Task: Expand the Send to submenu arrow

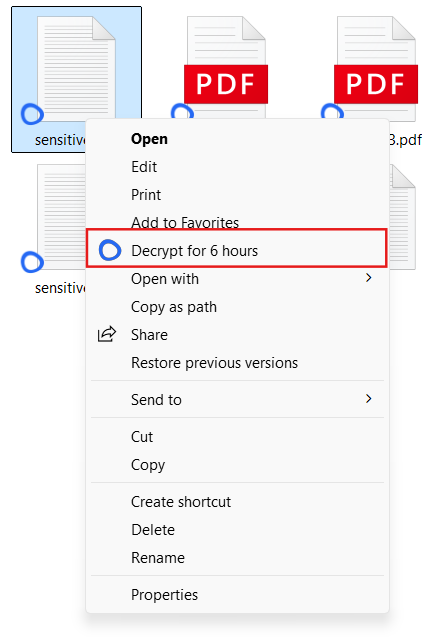Action: [x=368, y=399]
